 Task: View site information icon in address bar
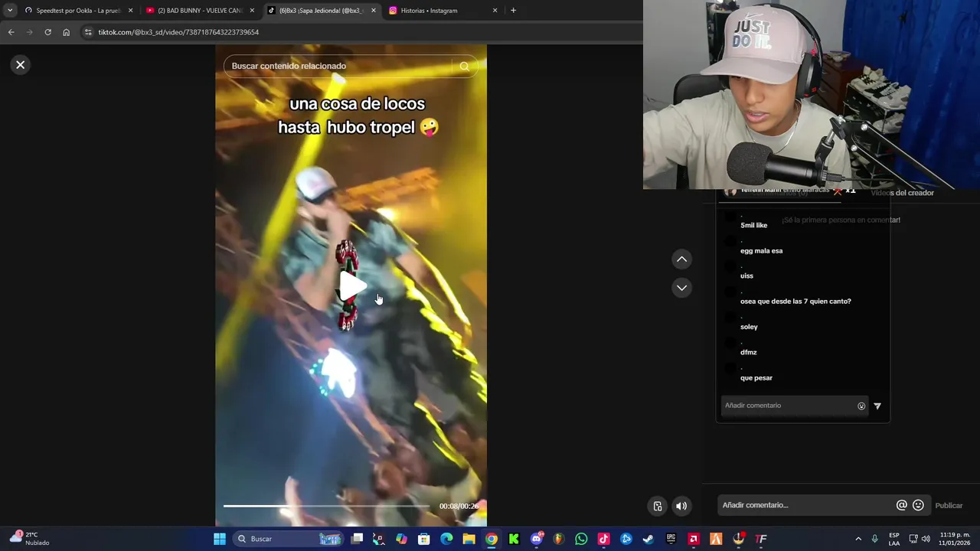[x=88, y=32]
